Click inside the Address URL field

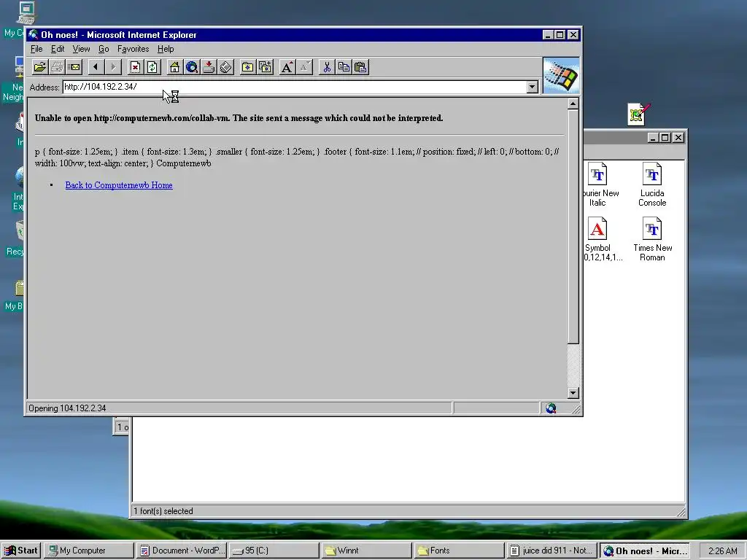(295, 87)
